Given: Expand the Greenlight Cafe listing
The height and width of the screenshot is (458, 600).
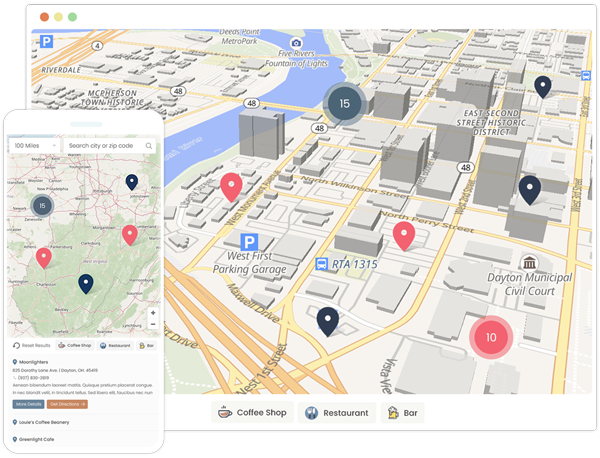Looking at the screenshot, I should pos(42,437).
